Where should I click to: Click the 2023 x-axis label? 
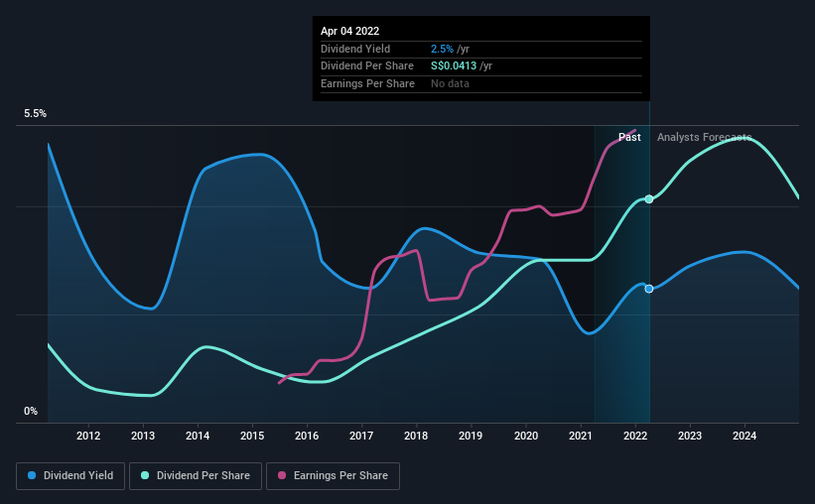(x=690, y=436)
